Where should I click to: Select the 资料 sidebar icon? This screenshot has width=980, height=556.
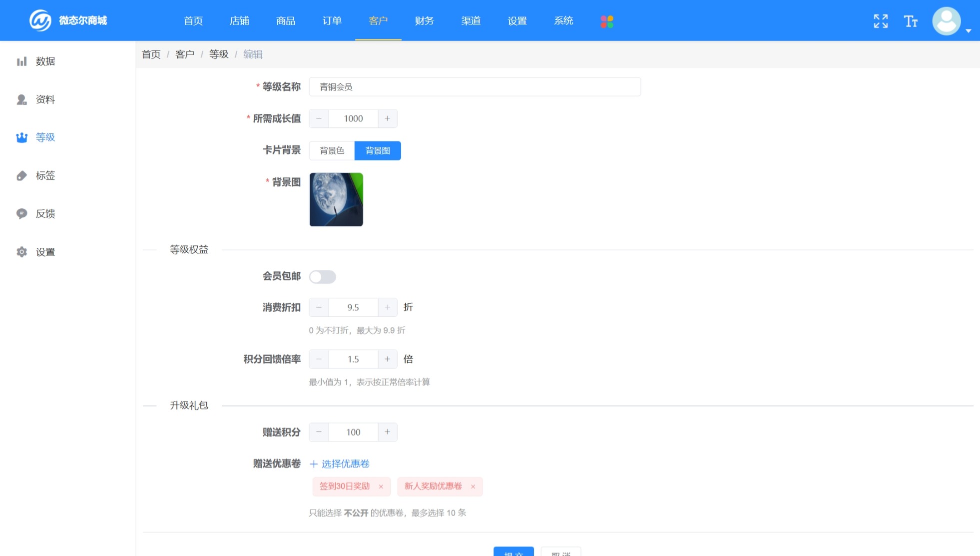click(x=21, y=99)
